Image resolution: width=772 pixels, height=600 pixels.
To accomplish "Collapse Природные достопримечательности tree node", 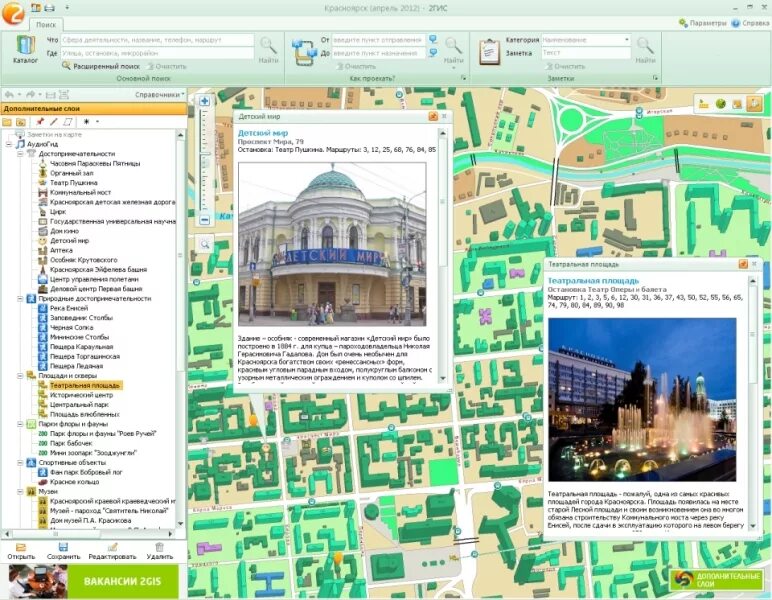I will [20, 298].
